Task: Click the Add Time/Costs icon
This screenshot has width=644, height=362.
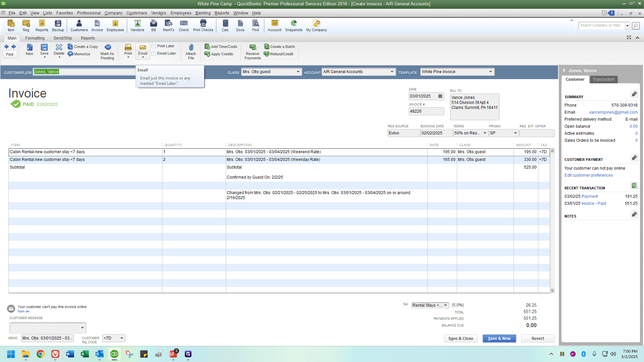Action: (x=221, y=47)
